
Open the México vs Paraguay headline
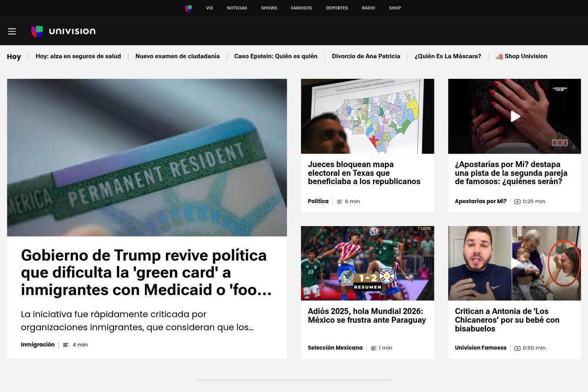(367, 316)
